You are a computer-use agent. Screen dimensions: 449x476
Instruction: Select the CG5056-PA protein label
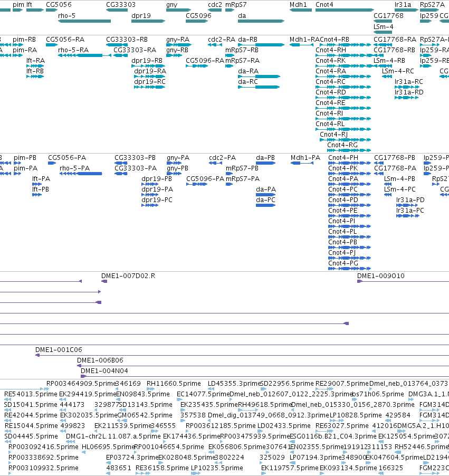(x=67, y=158)
